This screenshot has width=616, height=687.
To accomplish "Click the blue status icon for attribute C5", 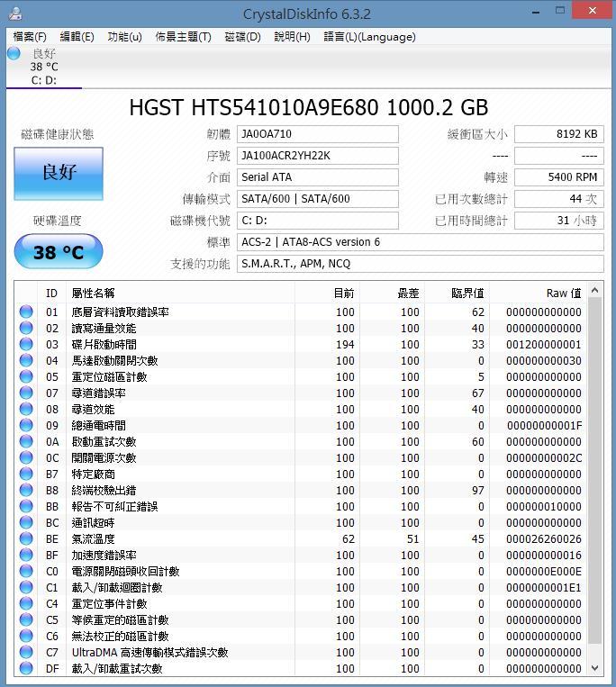I will pos(26,619).
